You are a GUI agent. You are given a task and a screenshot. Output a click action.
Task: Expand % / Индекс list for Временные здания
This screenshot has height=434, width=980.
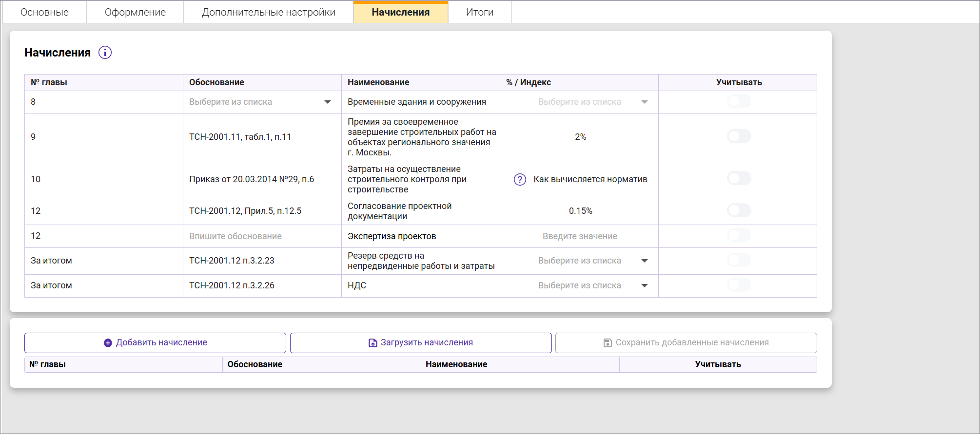pos(644,102)
